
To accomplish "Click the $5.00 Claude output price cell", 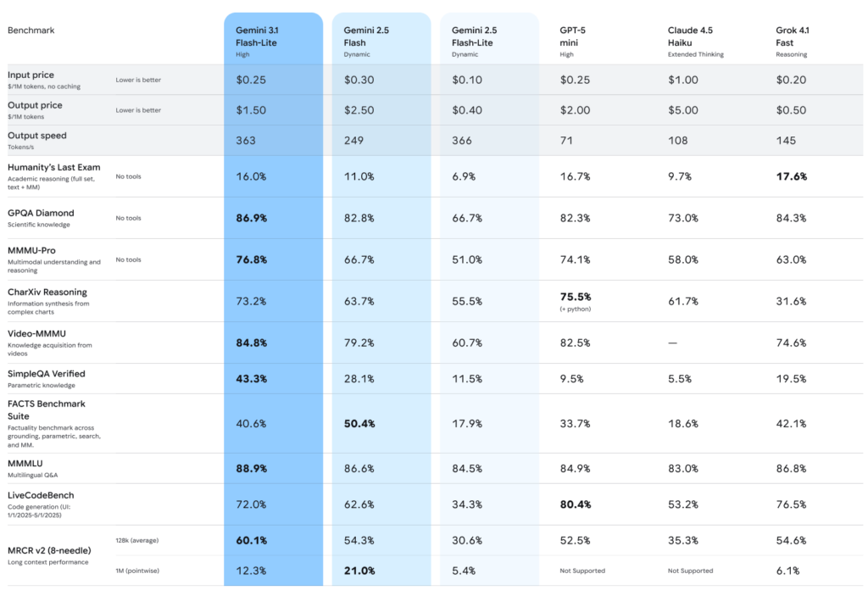I will coord(683,110).
